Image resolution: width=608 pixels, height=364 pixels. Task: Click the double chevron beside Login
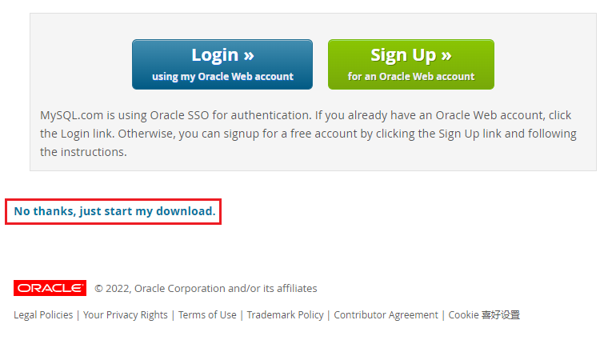(249, 56)
